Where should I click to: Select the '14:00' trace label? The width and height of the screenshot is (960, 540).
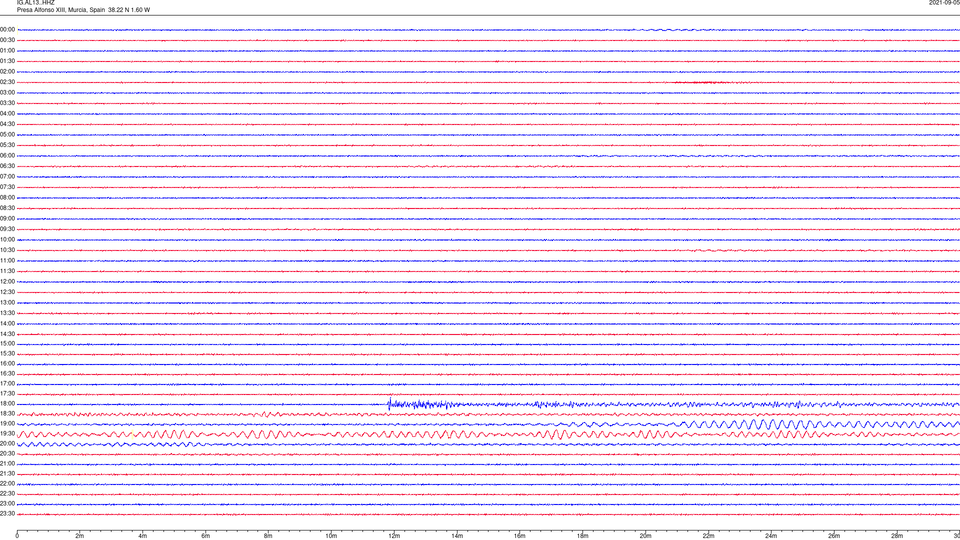point(7,323)
